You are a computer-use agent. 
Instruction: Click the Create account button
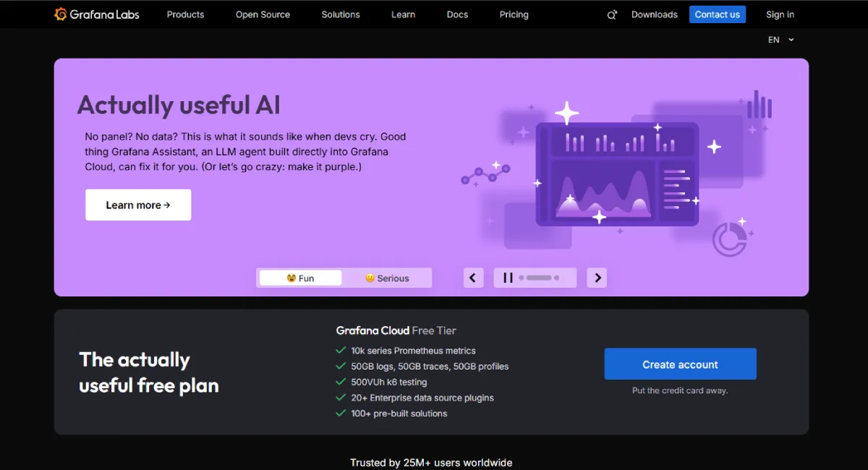tap(680, 364)
